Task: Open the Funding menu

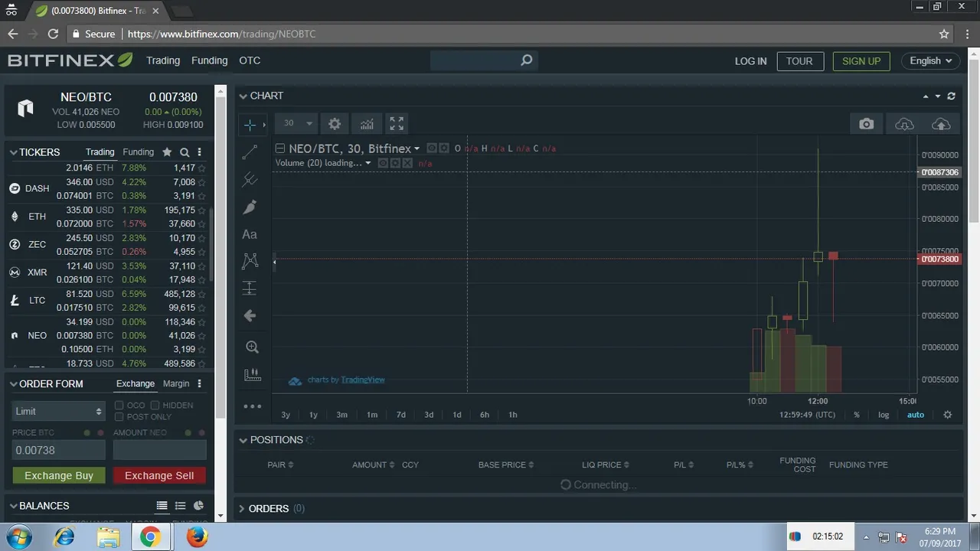Action: 209,60
